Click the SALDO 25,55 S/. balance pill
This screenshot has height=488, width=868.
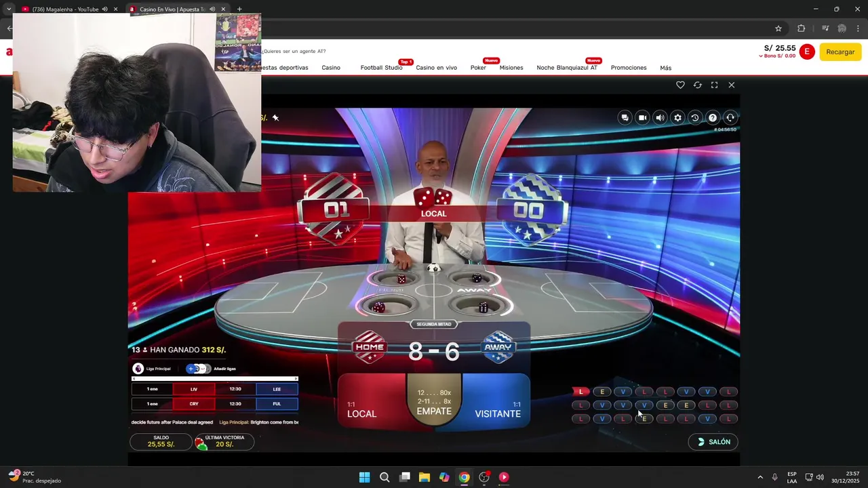pos(161,442)
